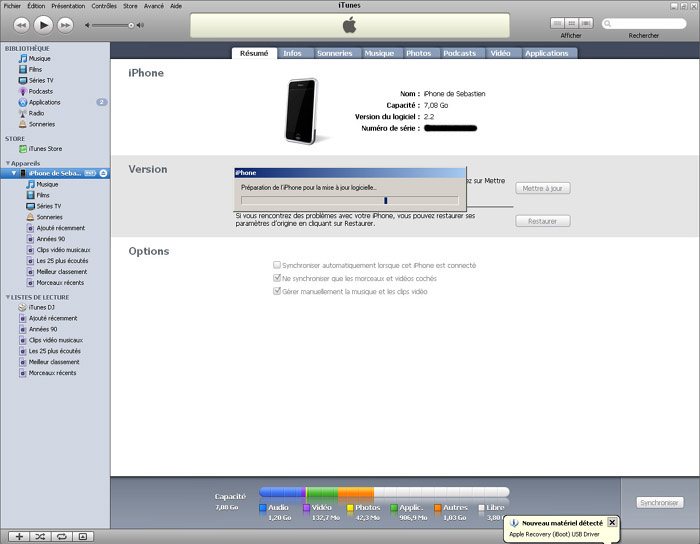
Task: Open the Contrôles menu
Action: (104, 6)
